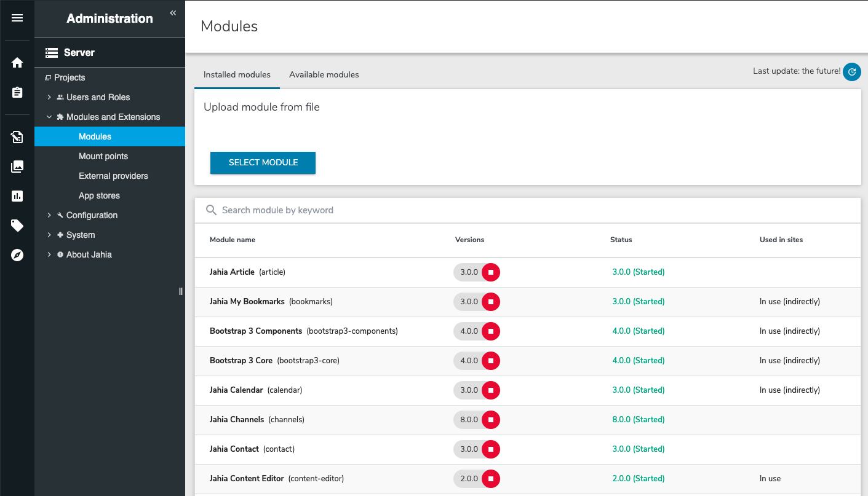The width and height of the screenshot is (868, 496).
Task: Stop the Jahia Content Editor module
Action: click(490, 479)
